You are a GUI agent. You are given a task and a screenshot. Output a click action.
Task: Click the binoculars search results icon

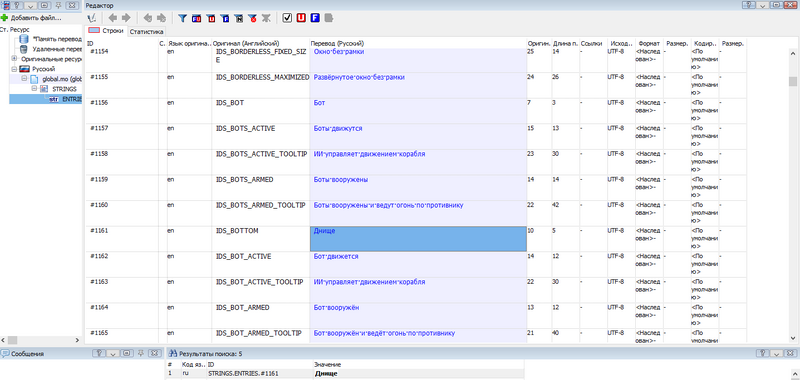[x=173, y=353]
